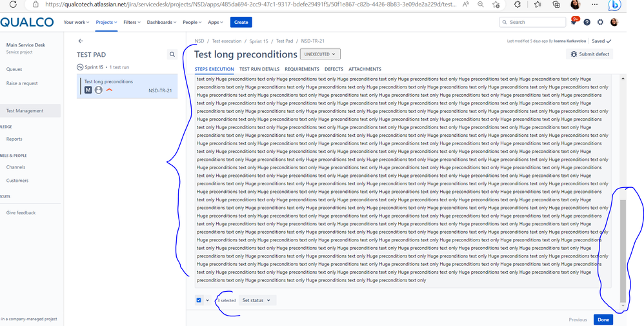Click the scrollbar down arrow of steps panel

(623, 305)
